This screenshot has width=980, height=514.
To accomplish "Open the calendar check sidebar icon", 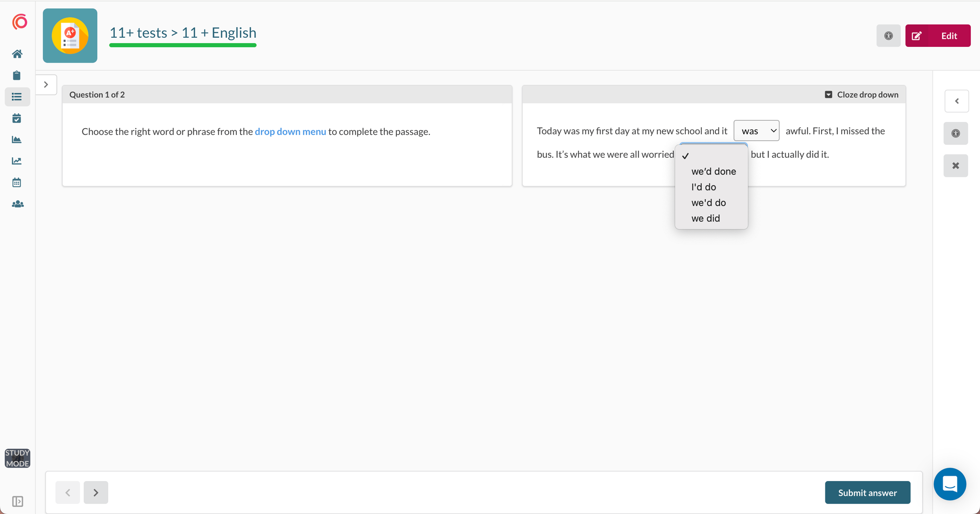I will coord(17,118).
